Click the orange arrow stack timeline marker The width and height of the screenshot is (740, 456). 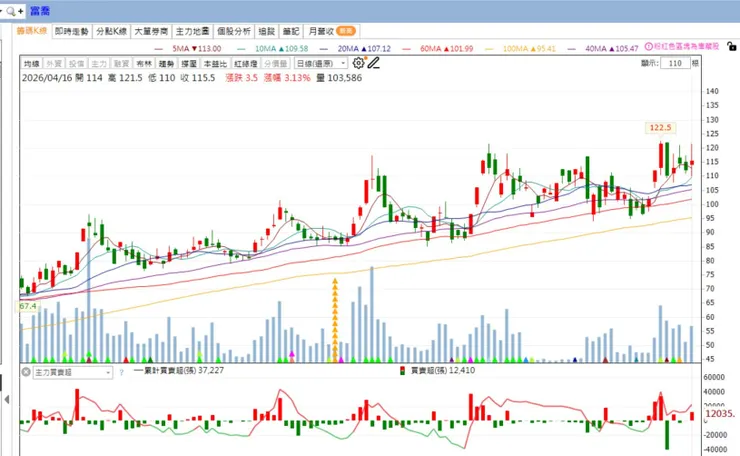(335, 320)
